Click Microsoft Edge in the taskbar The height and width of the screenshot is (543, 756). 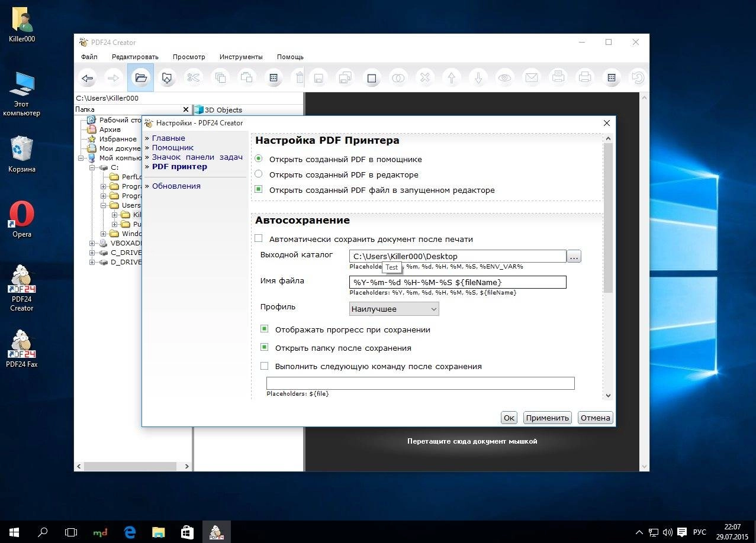(130, 532)
